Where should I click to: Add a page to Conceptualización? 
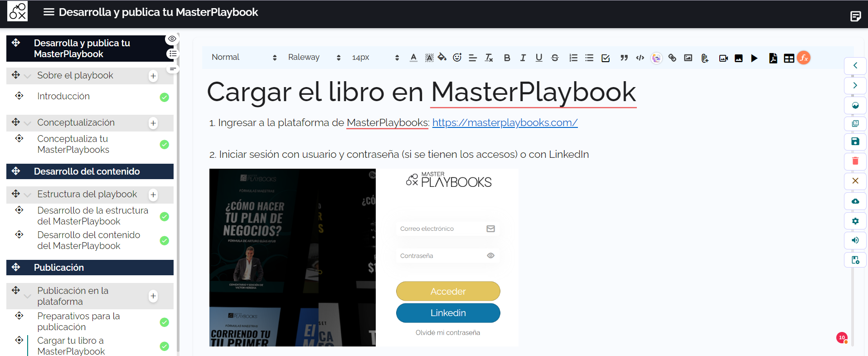click(x=153, y=123)
